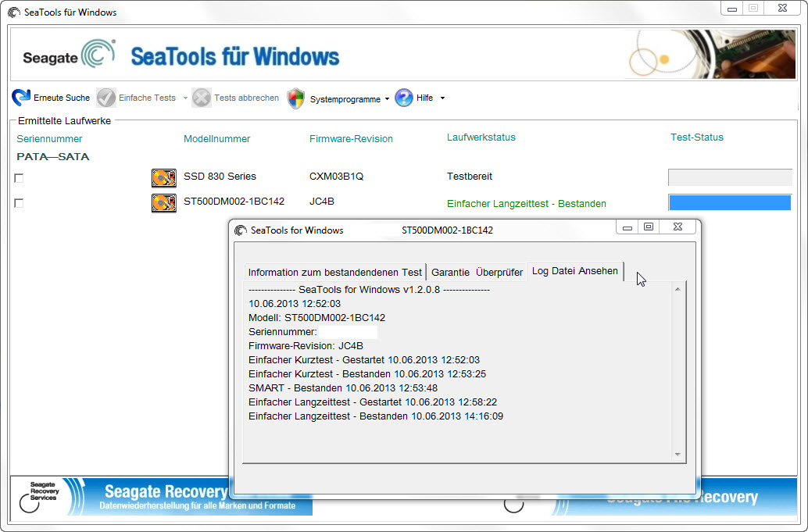This screenshot has width=808, height=532.
Task: Click the SeaTools für Windows title bar icon
Action: pyautogui.click(x=14, y=12)
